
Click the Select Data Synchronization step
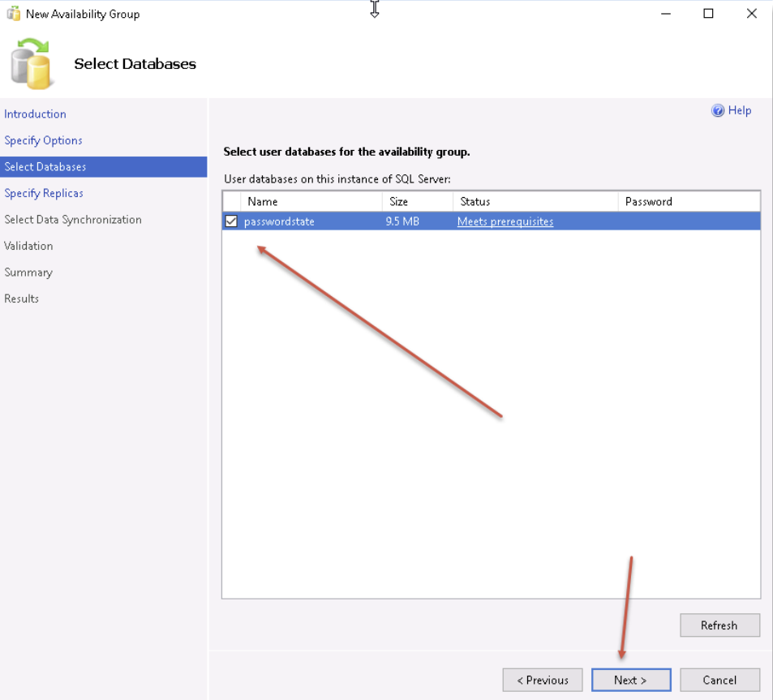73,219
